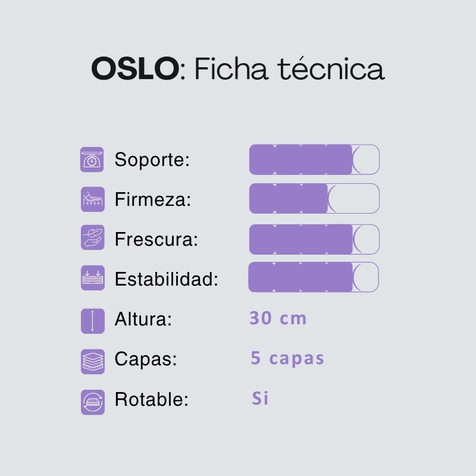
Task: Click the Frescura label
Action: coord(156,240)
